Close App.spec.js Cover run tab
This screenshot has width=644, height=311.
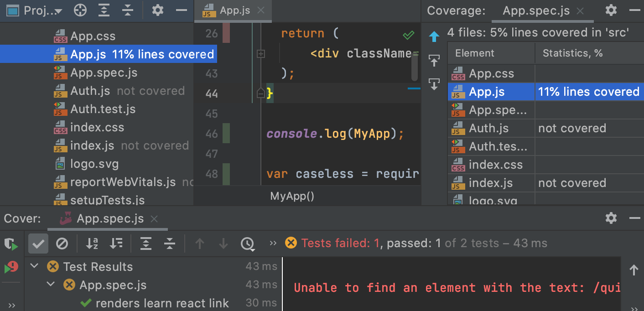coord(154,219)
